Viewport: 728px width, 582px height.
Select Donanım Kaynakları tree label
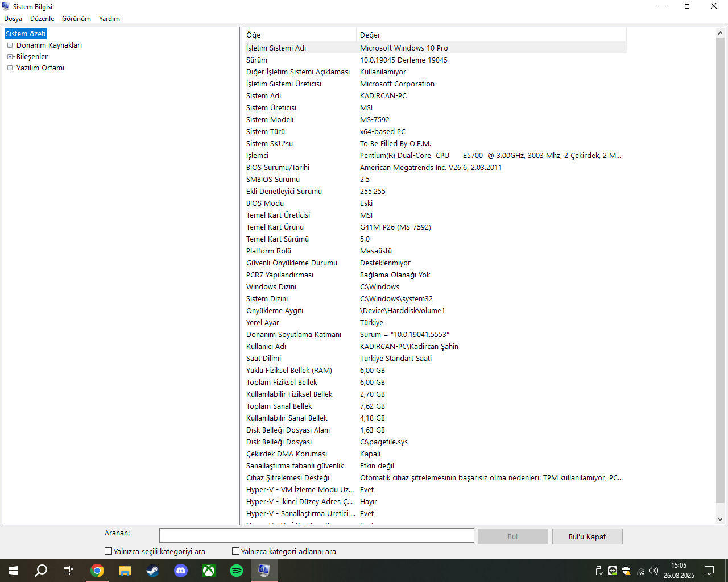click(49, 45)
